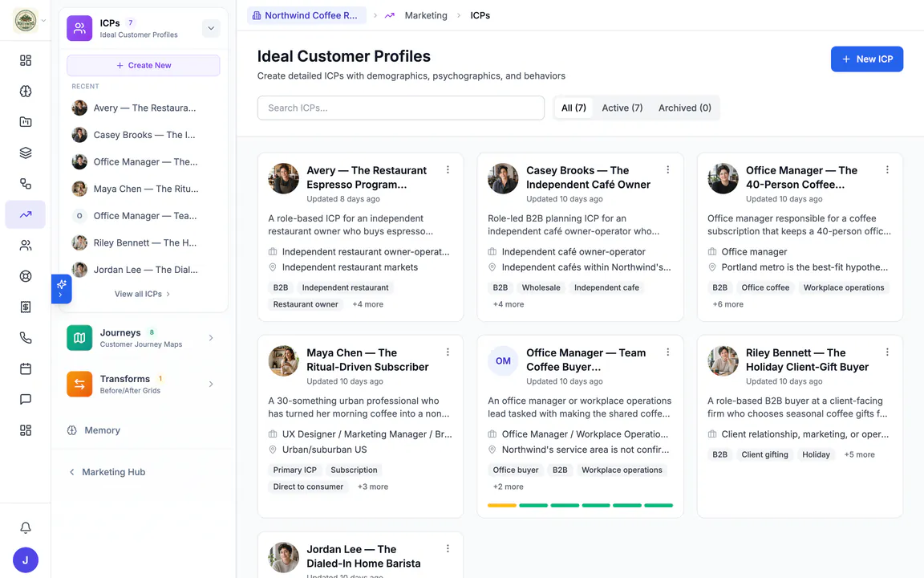924x578 pixels.
Task: Go back via Marketing Hub chevron
Action: click(72, 472)
